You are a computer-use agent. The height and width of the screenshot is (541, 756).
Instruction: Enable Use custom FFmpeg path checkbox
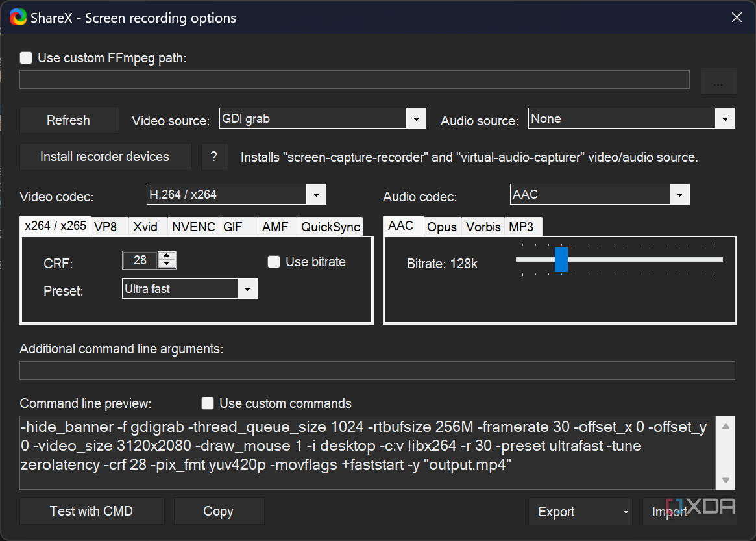26,58
